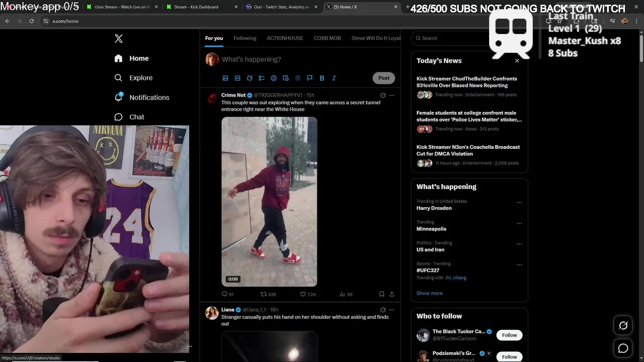Apply italic formatting in composer
The height and width of the screenshot is (362, 644).
coord(334,78)
